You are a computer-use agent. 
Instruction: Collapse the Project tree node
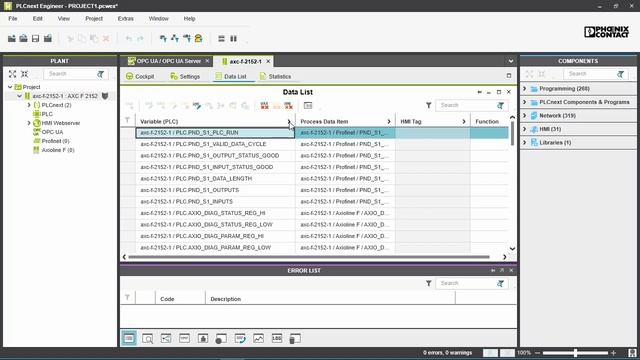coord(10,87)
